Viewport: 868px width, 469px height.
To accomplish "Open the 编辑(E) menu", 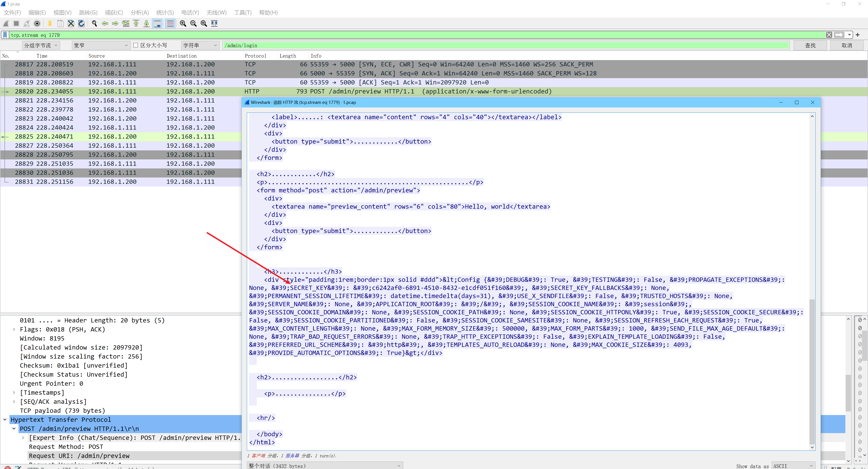I will click(37, 12).
